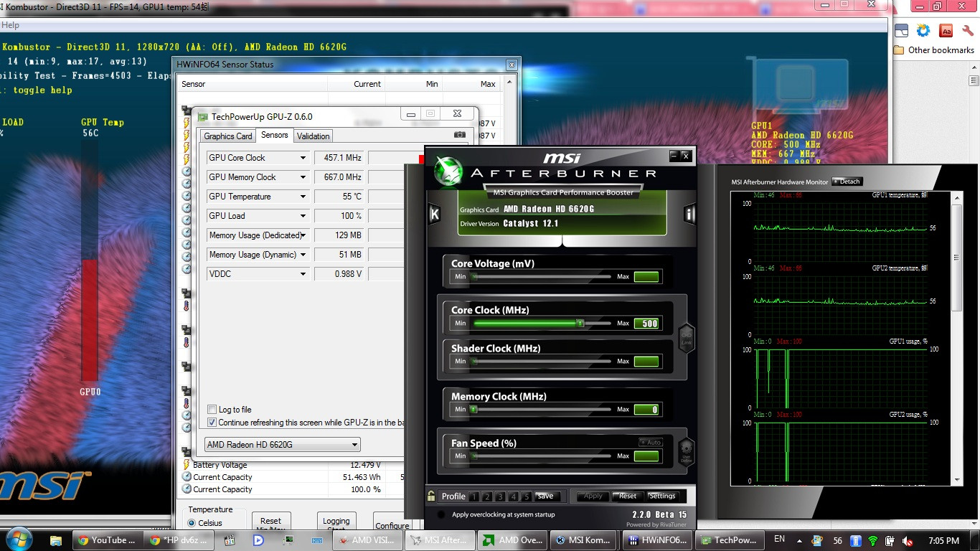Click the Detach hardware monitor button
Image resolution: width=980 pixels, height=551 pixels.
pyautogui.click(x=847, y=182)
